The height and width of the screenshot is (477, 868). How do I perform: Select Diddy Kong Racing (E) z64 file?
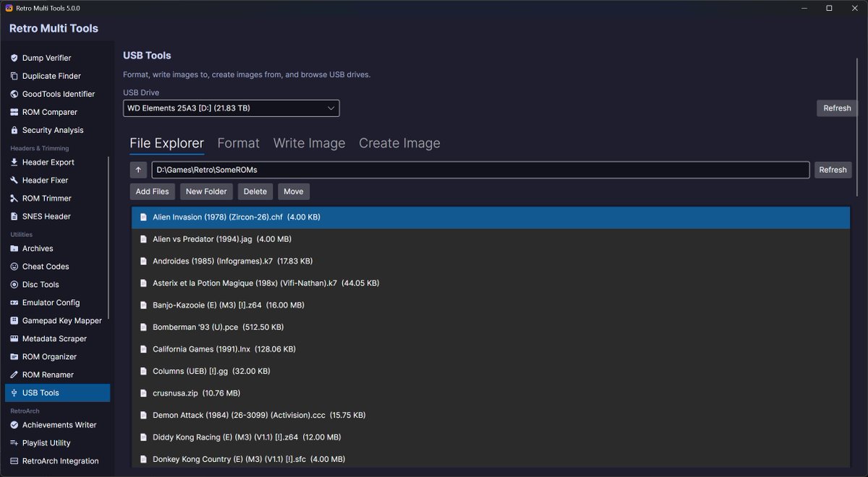click(x=490, y=437)
